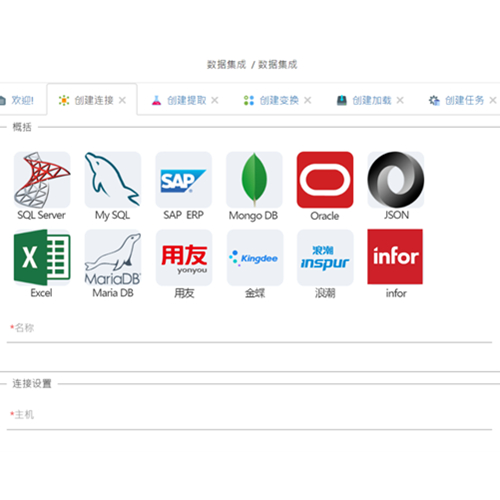Select the SQL Server connection icon
500x500 pixels.
tap(42, 180)
